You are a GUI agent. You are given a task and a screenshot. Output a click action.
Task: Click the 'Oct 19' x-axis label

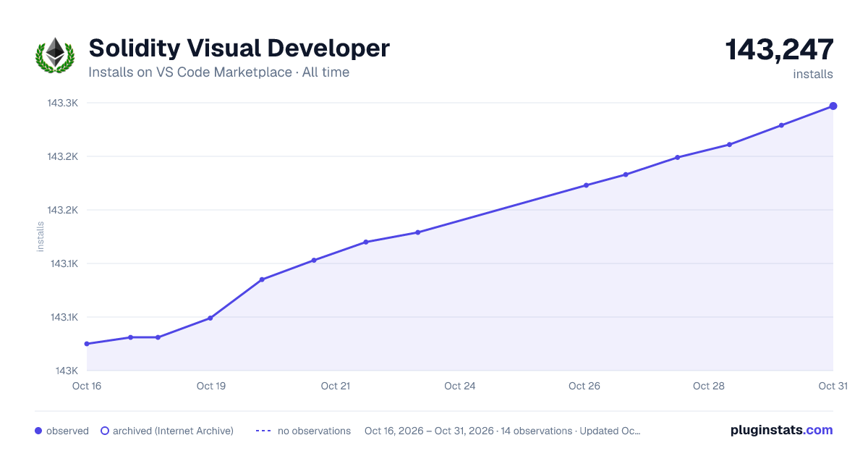click(x=211, y=386)
